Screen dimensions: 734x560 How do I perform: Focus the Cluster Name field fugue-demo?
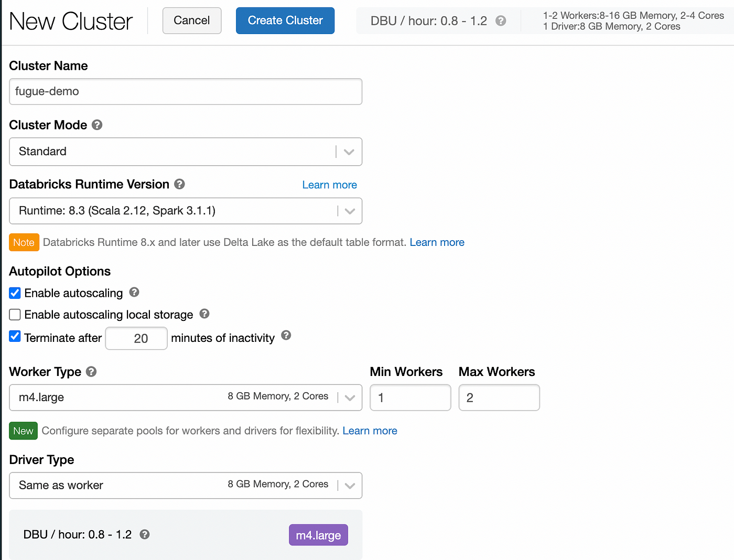(186, 92)
